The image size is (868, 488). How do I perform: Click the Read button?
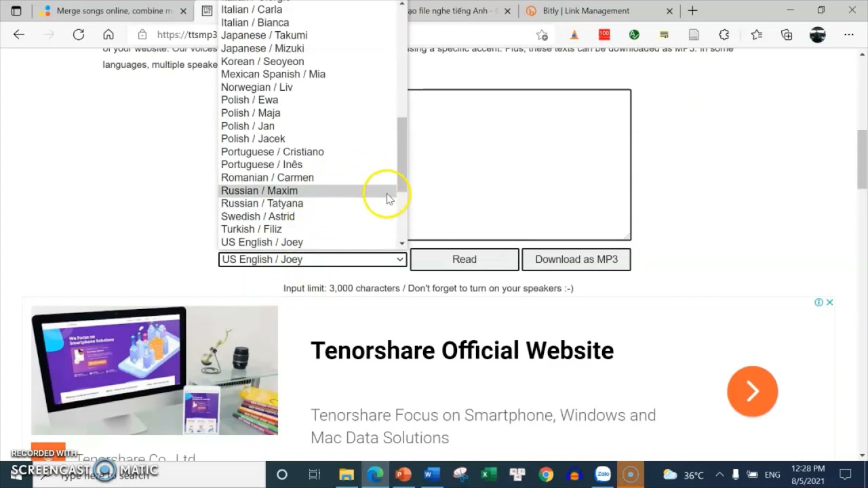click(465, 260)
